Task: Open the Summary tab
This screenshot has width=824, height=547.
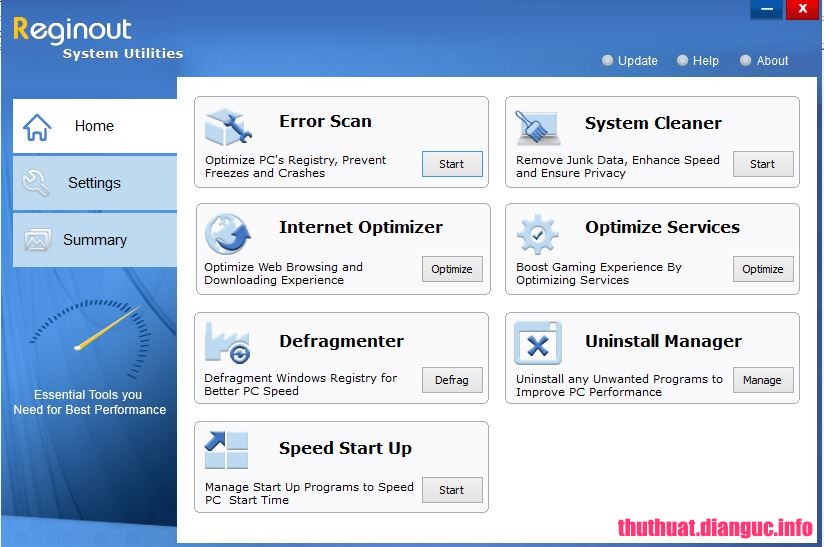Action: [95, 240]
